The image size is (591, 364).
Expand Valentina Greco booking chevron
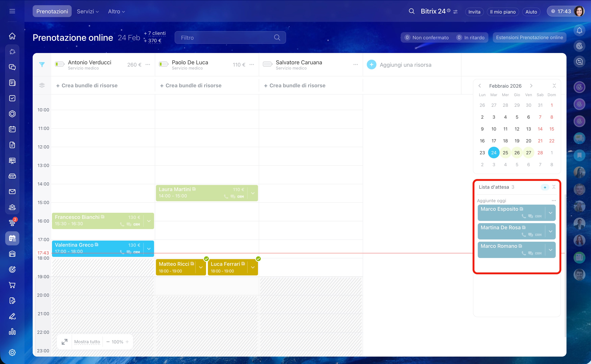click(x=149, y=249)
